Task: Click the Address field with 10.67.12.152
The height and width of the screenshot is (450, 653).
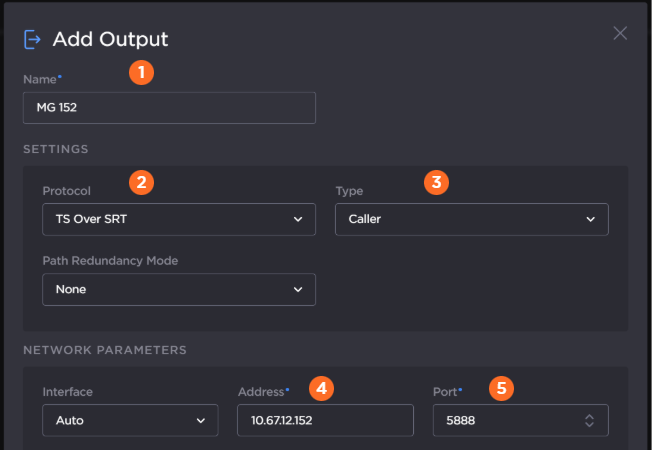Action: coord(325,421)
